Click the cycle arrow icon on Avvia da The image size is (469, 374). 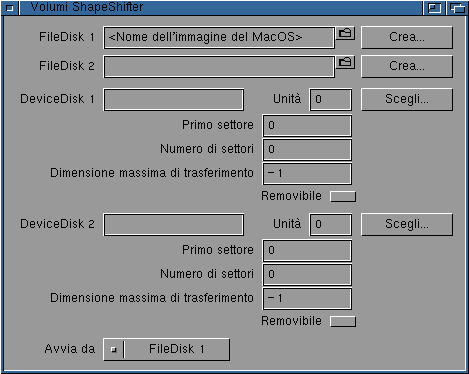114,349
